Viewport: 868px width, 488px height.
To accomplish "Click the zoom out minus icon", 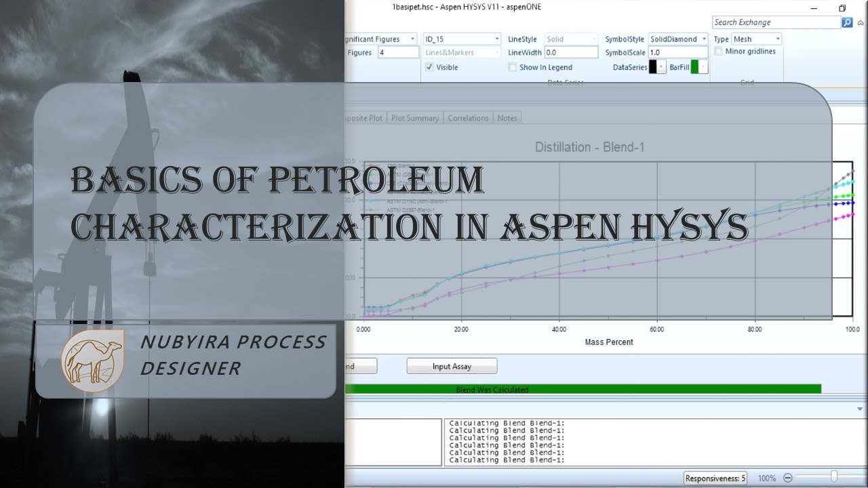I will coord(788,478).
